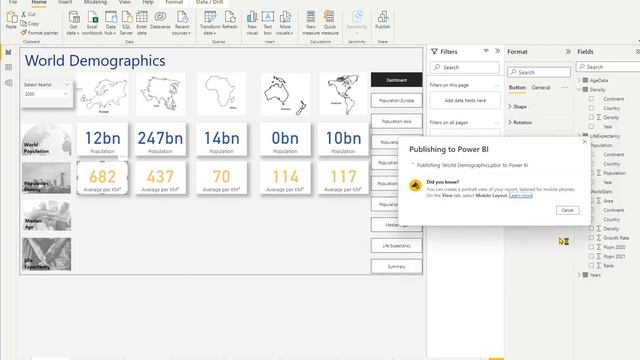This screenshot has width=640, height=360.
Task: Open more options ellipsis in Format pane
Action: coord(564,87)
